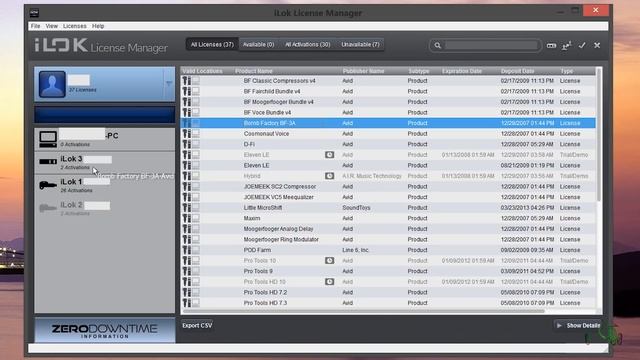Select Pro Tools HD 7.3 row
This screenshot has height=360, width=640.
pyautogui.click(x=388, y=303)
